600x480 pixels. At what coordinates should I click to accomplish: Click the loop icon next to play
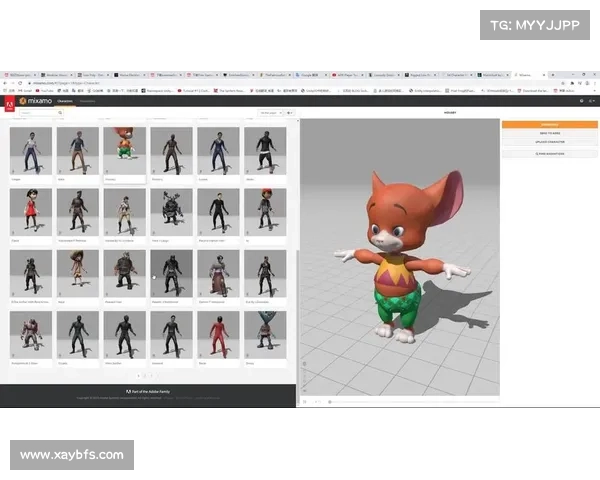pos(318,401)
